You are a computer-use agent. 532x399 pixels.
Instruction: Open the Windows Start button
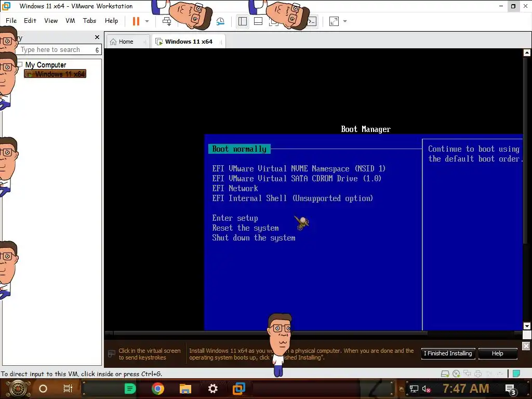point(18,389)
